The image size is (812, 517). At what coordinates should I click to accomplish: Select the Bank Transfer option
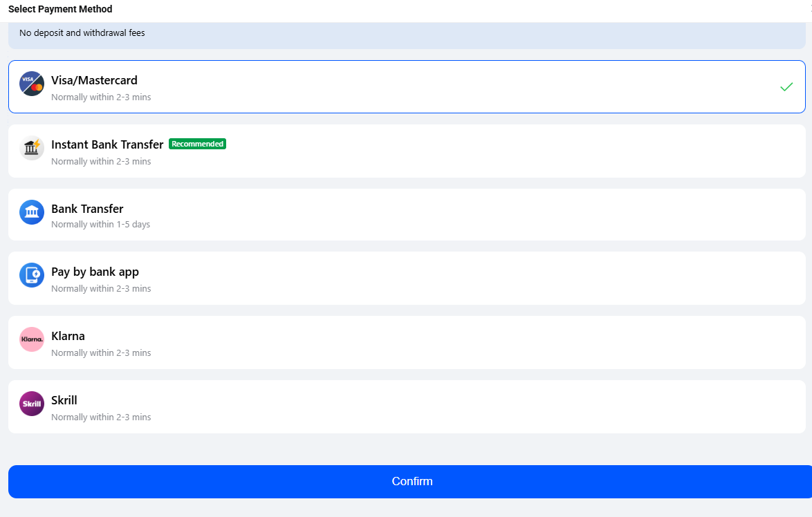(x=407, y=215)
